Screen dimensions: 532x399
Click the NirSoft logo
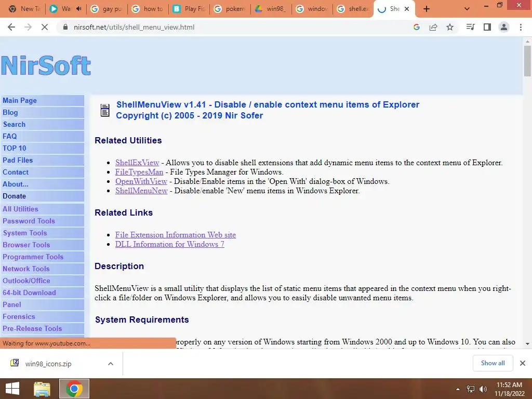[x=46, y=65]
